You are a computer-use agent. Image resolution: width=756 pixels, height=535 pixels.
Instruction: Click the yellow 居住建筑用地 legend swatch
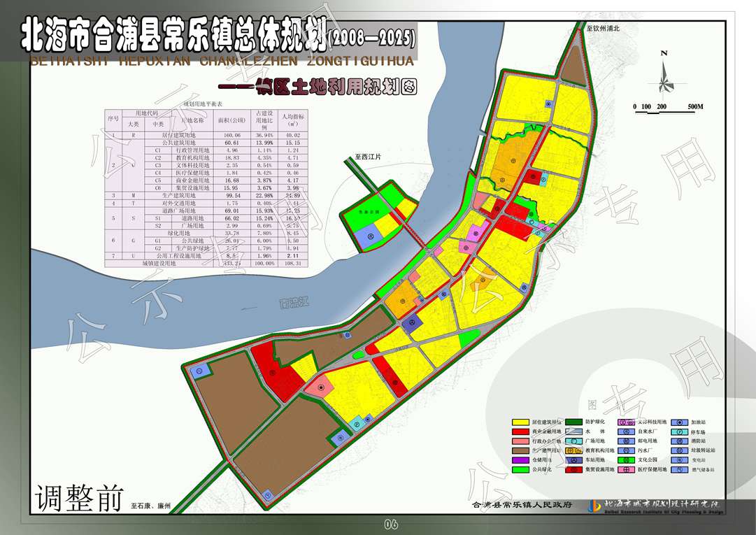[520, 422]
